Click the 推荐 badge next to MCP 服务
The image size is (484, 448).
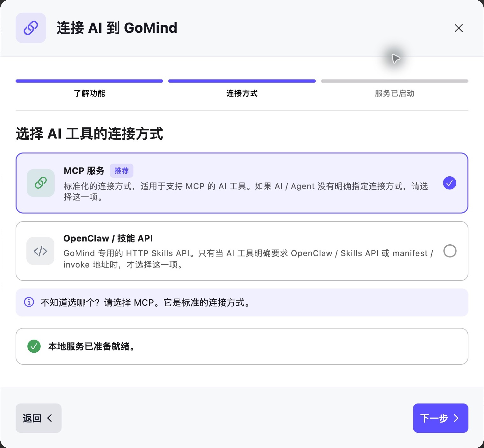pos(121,171)
